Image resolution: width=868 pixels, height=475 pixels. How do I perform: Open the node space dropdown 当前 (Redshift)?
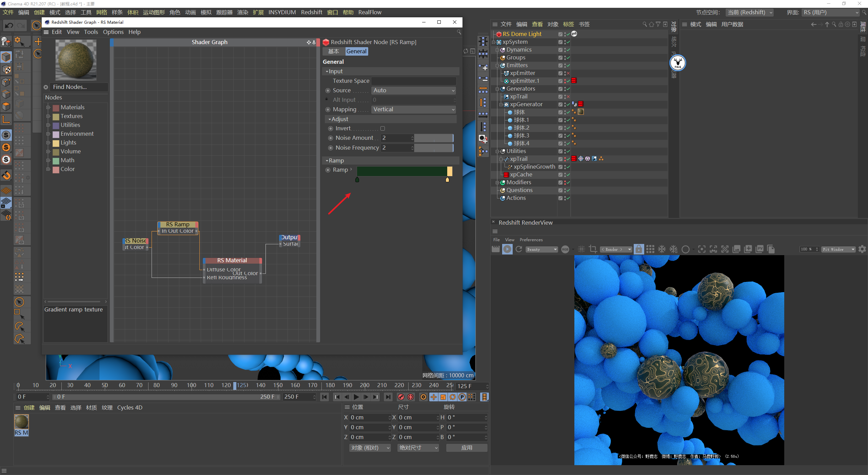[750, 13]
